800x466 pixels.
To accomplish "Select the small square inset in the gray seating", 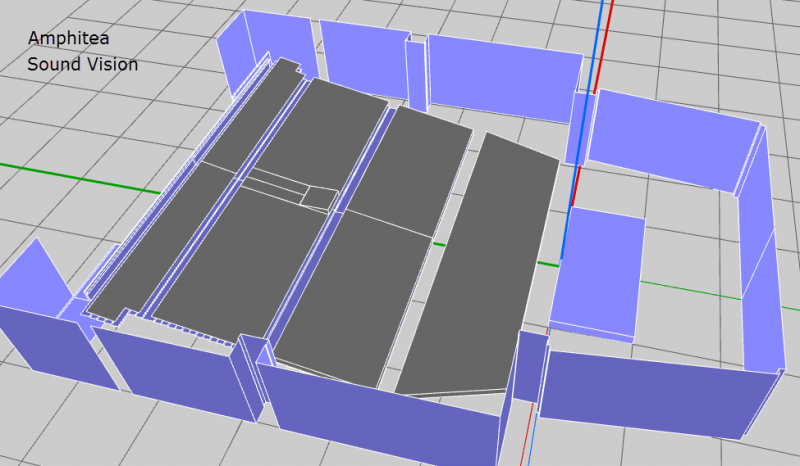I will tap(319, 199).
